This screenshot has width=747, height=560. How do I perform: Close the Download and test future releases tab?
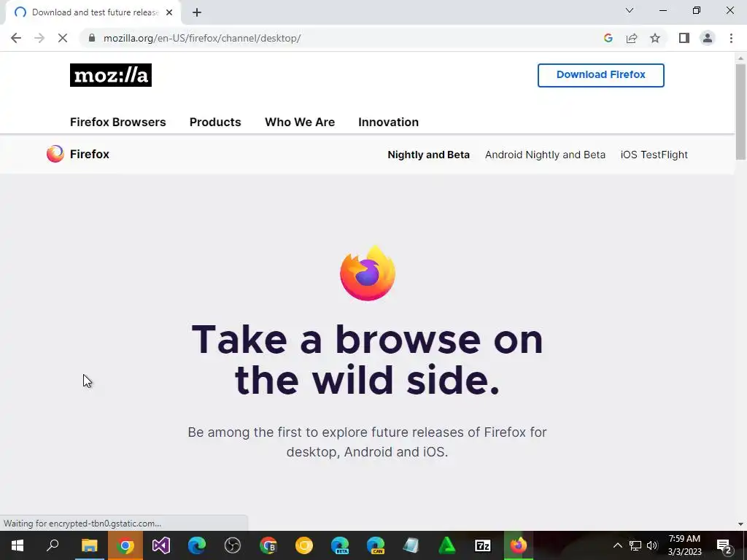click(x=169, y=12)
